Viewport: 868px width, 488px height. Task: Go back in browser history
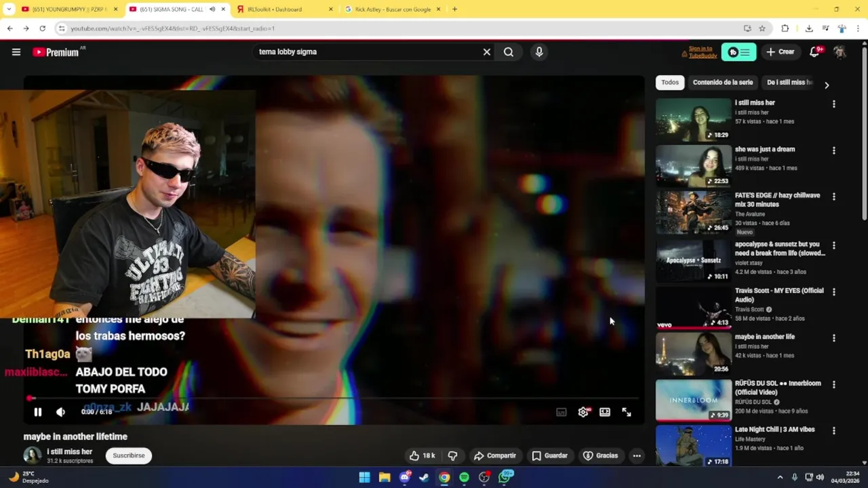pyautogui.click(x=9, y=28)
